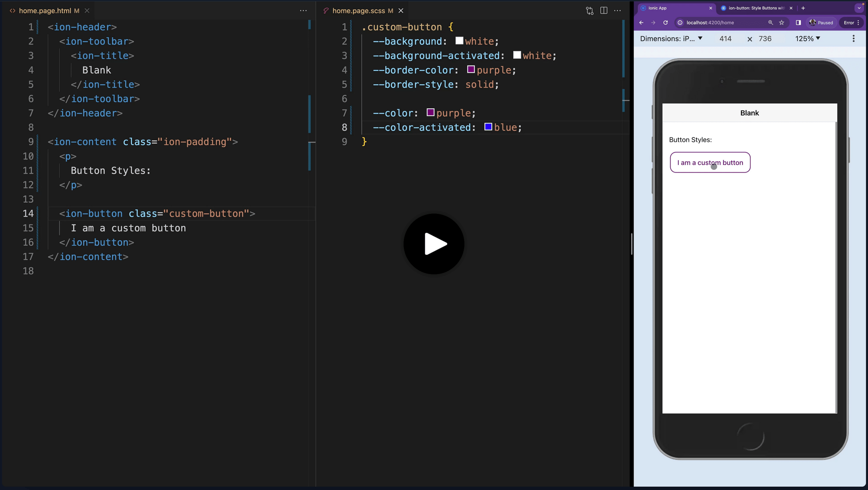Open white swatch for --background-activated
The height and width of the screenshot is (490, 868).
click(x=517, y=55)
